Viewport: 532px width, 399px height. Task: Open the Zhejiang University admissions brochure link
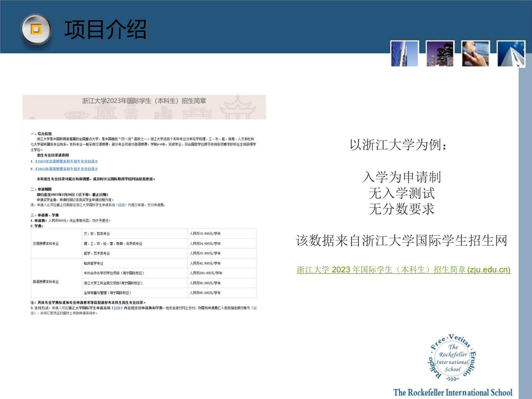pos(403,270)
